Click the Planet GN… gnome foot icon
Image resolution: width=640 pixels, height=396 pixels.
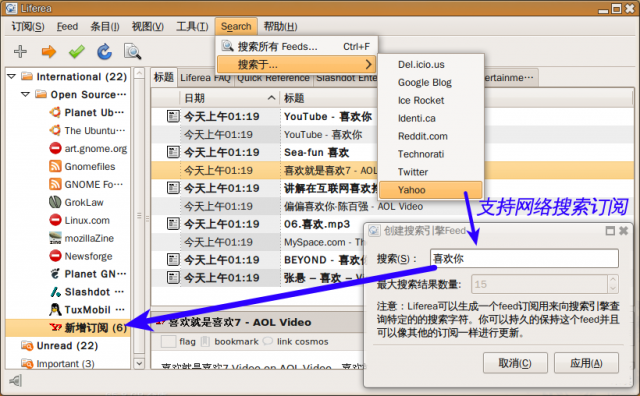click(55, 274)
